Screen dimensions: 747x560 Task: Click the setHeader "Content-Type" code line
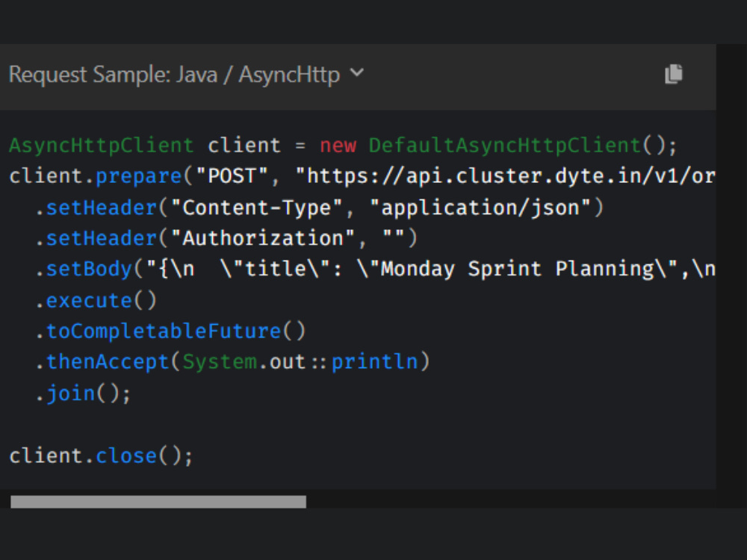point(320,208)
